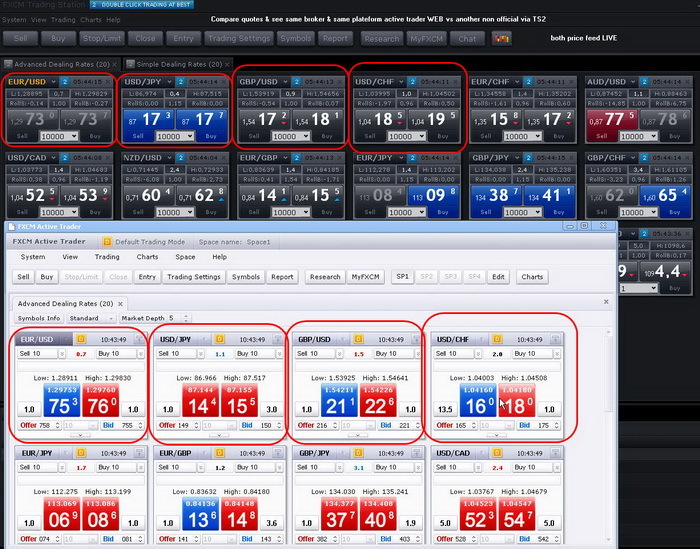The height and width of the screenshot is (549, 700).
Task: Open the symbol dropdown arrow on USD/CHF tile
Action: point(401,82)
